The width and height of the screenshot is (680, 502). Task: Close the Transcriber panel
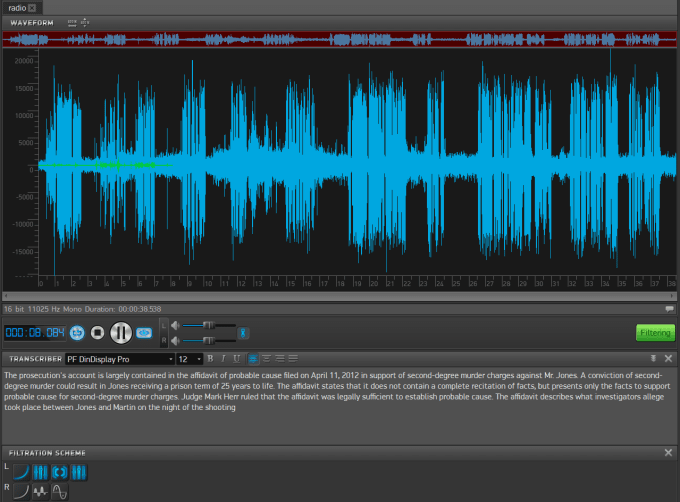click(x=668, y=359)
